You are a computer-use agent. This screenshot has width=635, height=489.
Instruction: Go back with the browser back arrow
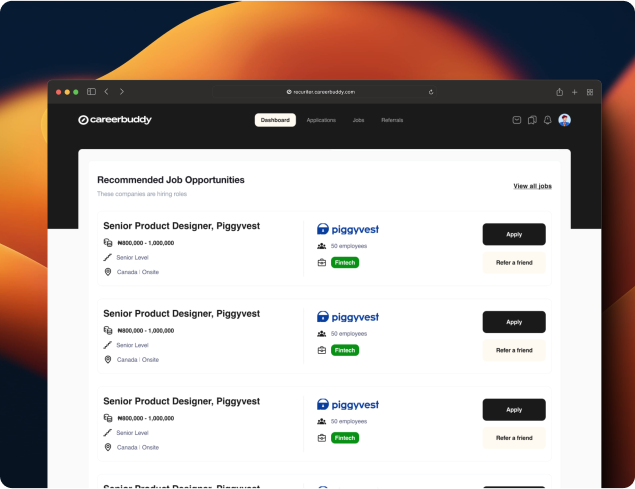[x=107, y=92]
